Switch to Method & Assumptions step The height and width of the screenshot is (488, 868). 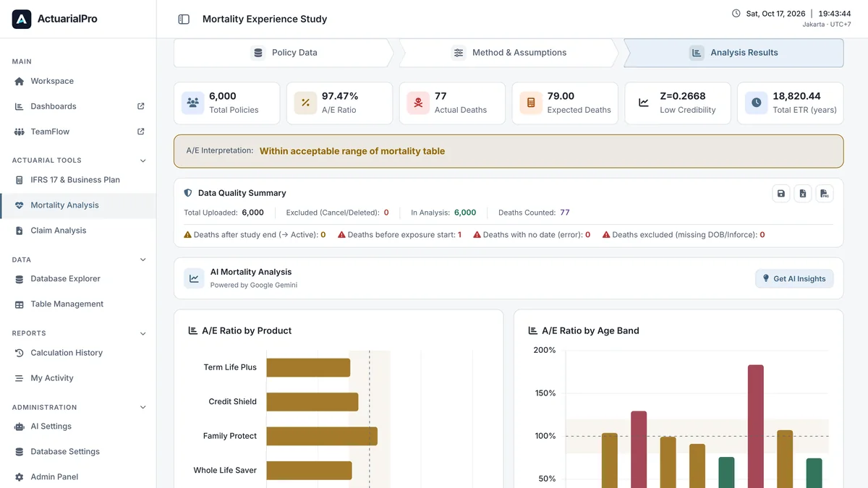509,53
